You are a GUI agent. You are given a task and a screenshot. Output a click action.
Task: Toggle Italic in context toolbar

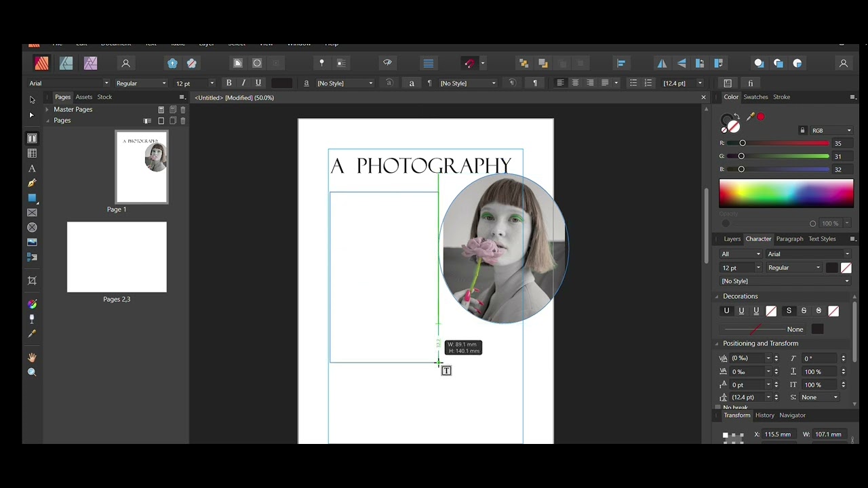pos(243,83)
